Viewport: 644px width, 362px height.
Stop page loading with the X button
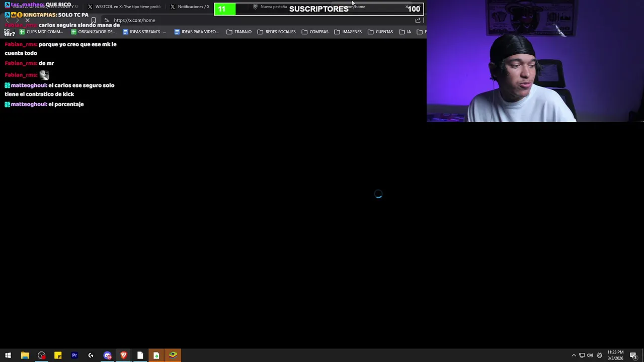[27, 20]
